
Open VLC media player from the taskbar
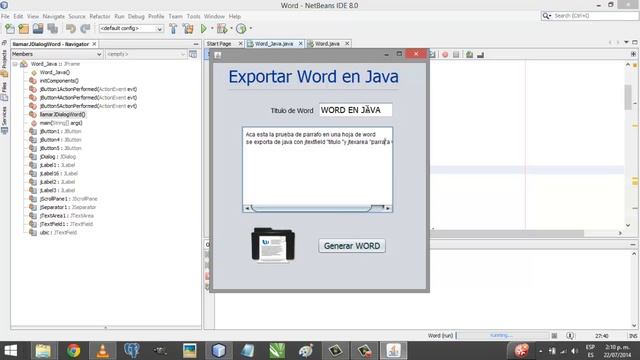click(102, 351)
